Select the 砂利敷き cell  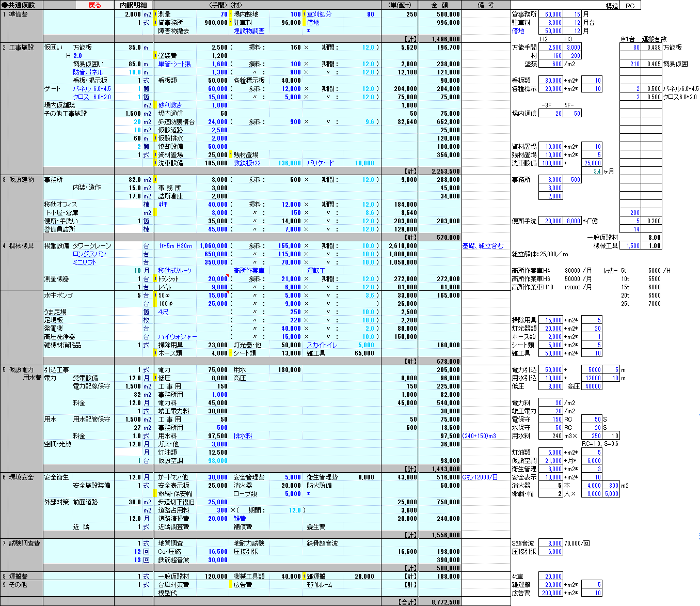click(170, 105)
